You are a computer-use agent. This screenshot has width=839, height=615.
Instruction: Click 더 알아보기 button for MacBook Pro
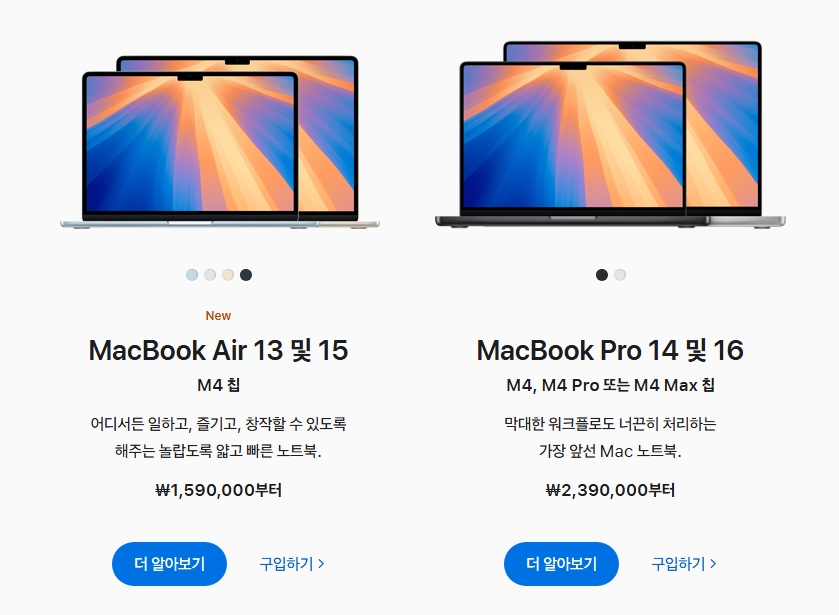561,564
